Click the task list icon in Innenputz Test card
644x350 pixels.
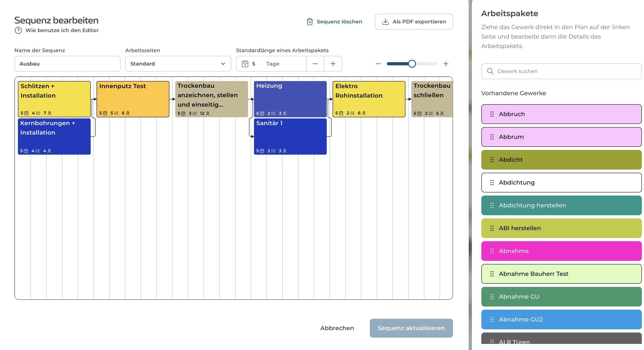click(x=116, y=113)
